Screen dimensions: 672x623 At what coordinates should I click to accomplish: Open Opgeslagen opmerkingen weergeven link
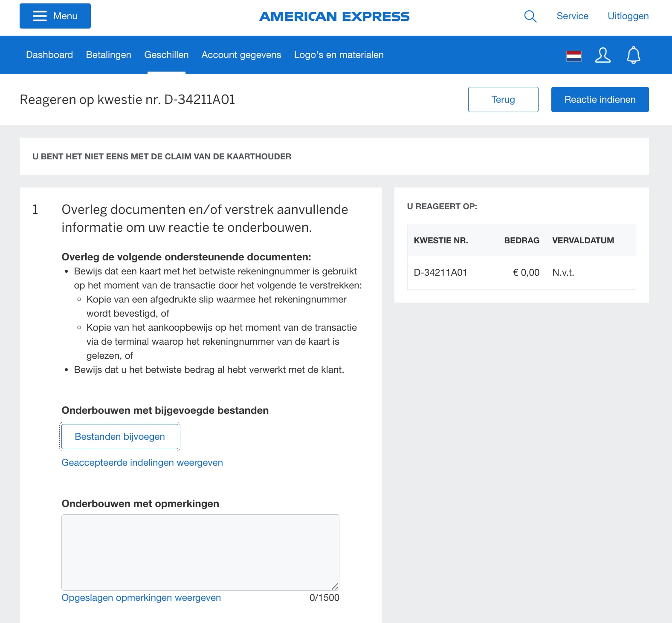[x=141, y=598]
